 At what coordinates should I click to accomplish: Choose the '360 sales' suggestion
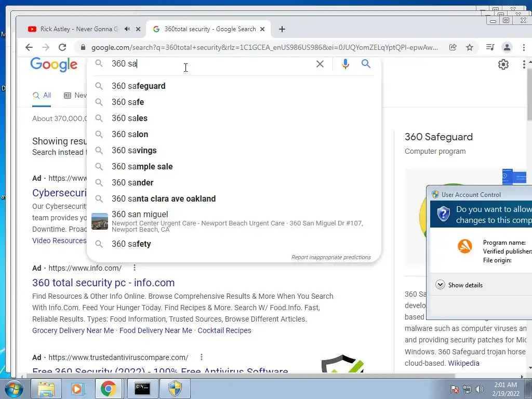coord(234,118)
